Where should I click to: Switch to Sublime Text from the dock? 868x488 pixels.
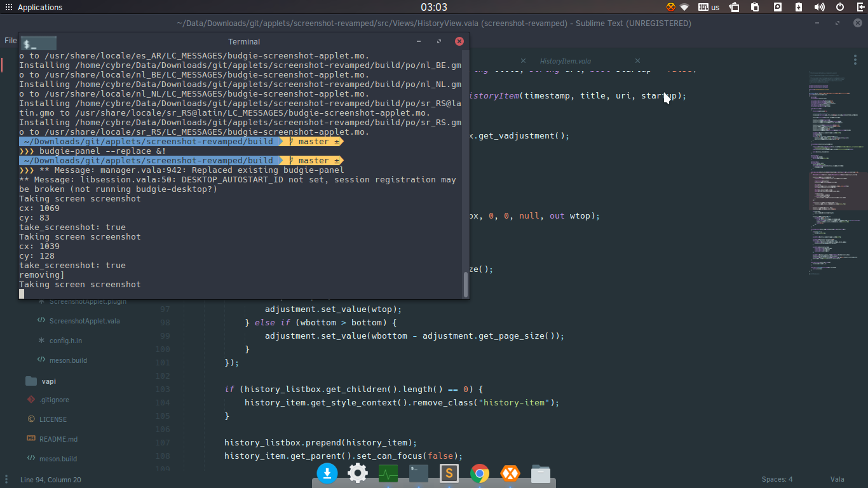click(x=449, y=473)
